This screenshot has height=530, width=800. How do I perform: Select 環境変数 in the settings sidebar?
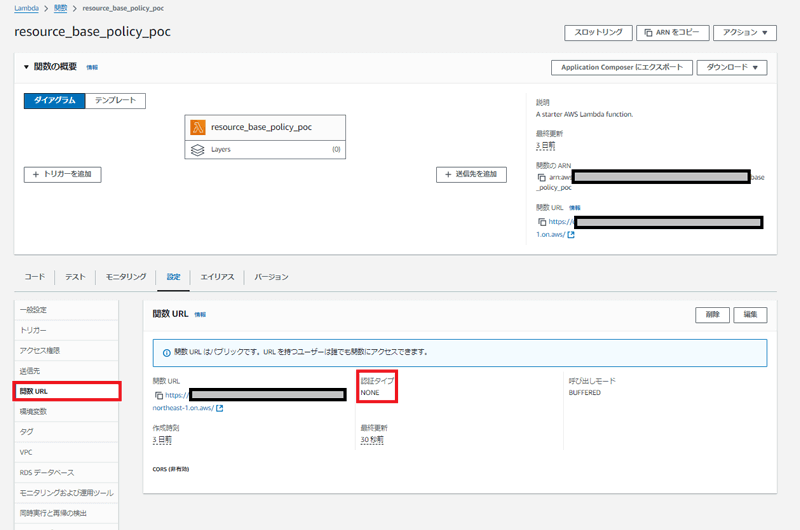(66, 412)
